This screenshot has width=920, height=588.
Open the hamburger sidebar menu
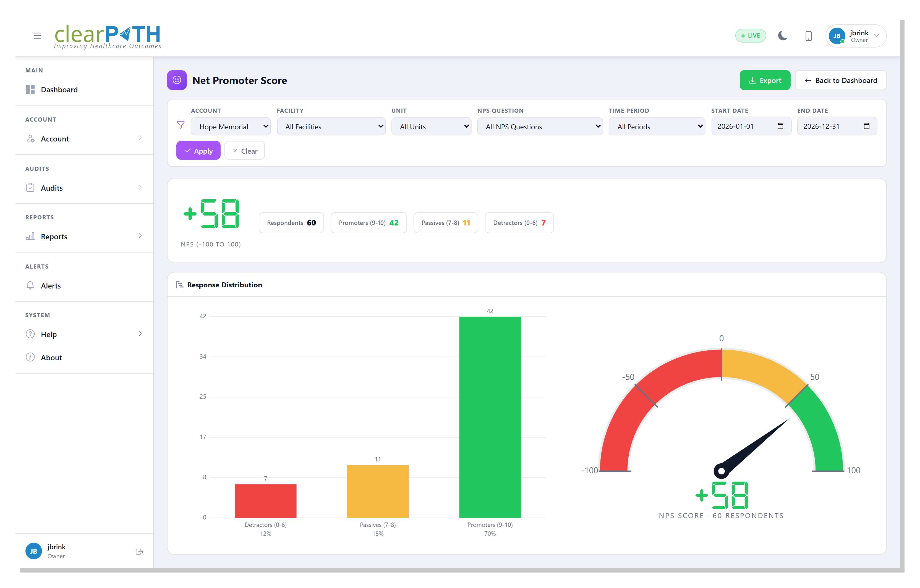[37, 36]
